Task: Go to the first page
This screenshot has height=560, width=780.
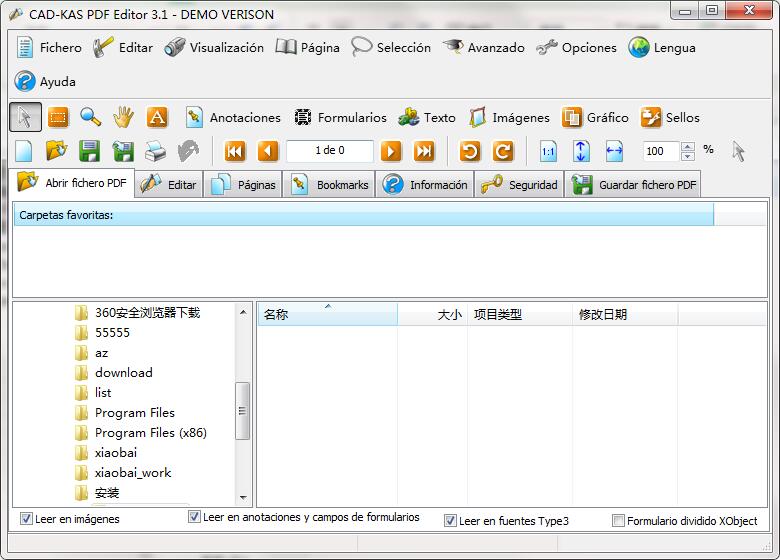Action: pyautogui.click(x=235, y=151)
